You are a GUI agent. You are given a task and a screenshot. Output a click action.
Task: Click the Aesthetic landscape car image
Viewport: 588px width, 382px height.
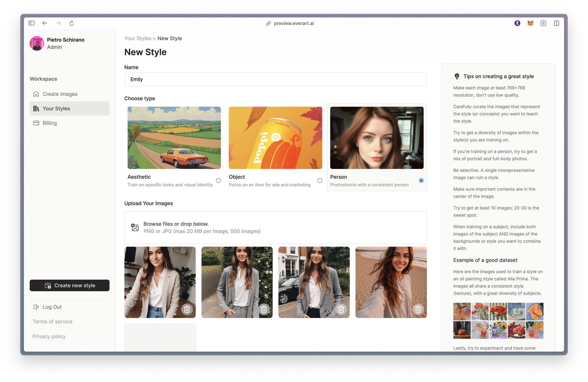click(174, 138)
